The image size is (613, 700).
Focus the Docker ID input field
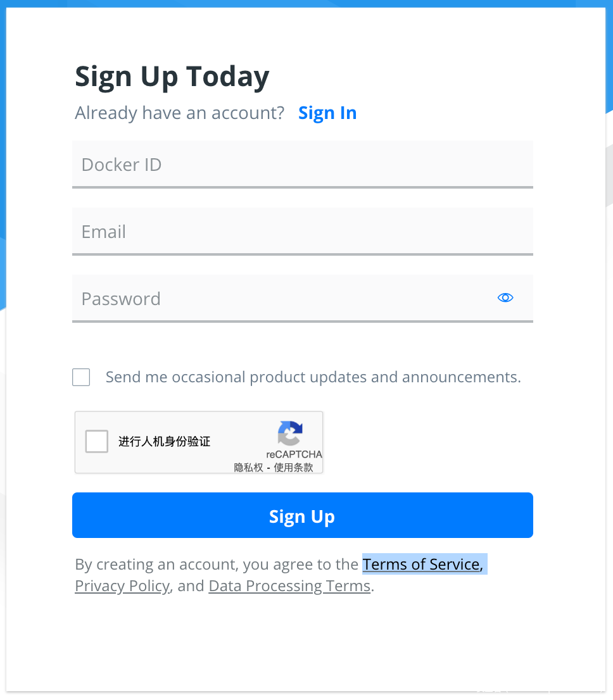tap(302, 165)
